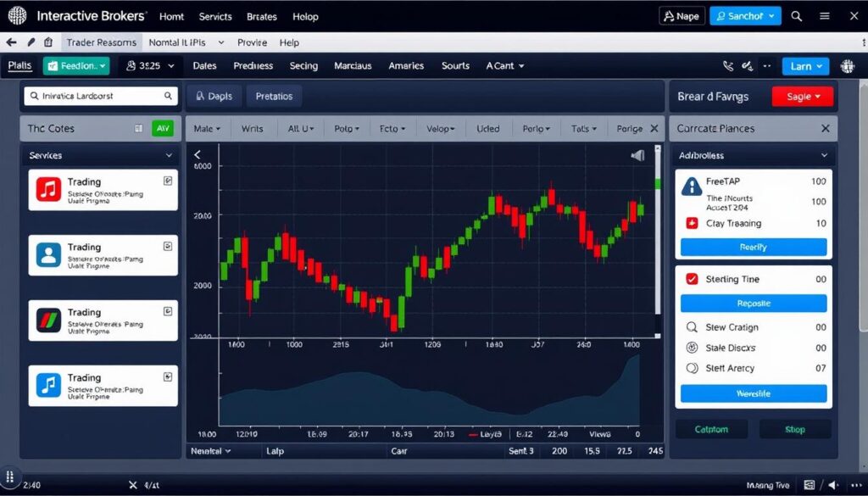Select the Dates tab

point(204,66)
